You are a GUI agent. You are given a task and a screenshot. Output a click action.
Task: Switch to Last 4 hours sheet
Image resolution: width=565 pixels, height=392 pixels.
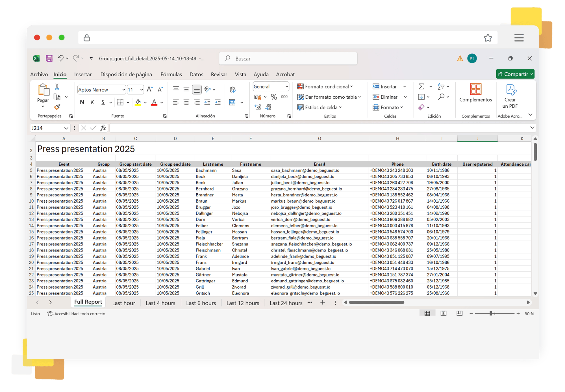tap(160, 303)
